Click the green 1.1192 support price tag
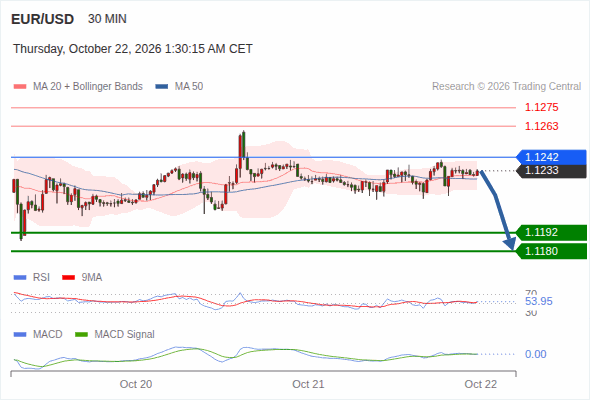590x400 pixels. point(551,233)
